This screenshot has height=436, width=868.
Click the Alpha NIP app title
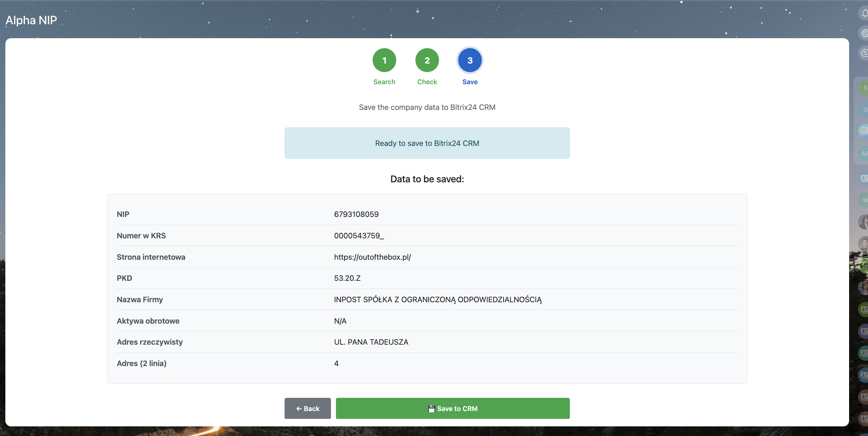coord(31,20)
